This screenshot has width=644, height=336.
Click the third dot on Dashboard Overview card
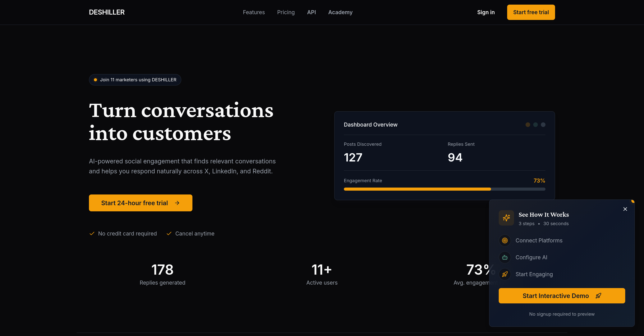[543, 125]
